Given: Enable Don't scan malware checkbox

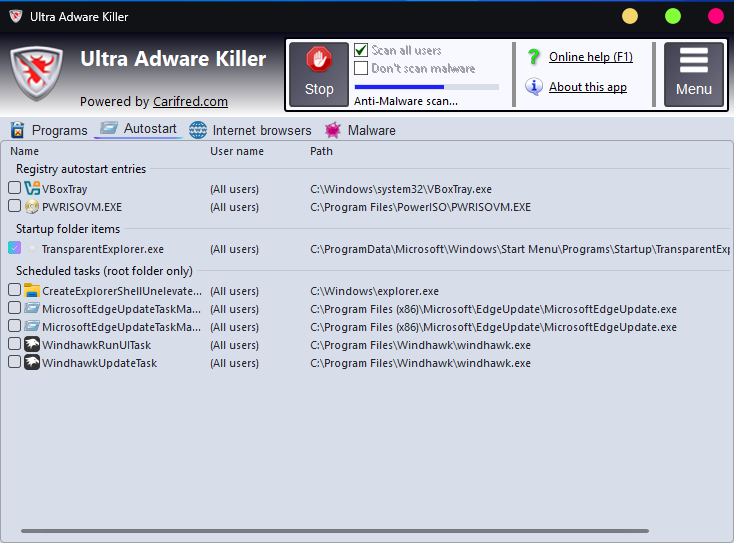Looking at the screenshot, I should pyautogui.click(x=361, y=68).
